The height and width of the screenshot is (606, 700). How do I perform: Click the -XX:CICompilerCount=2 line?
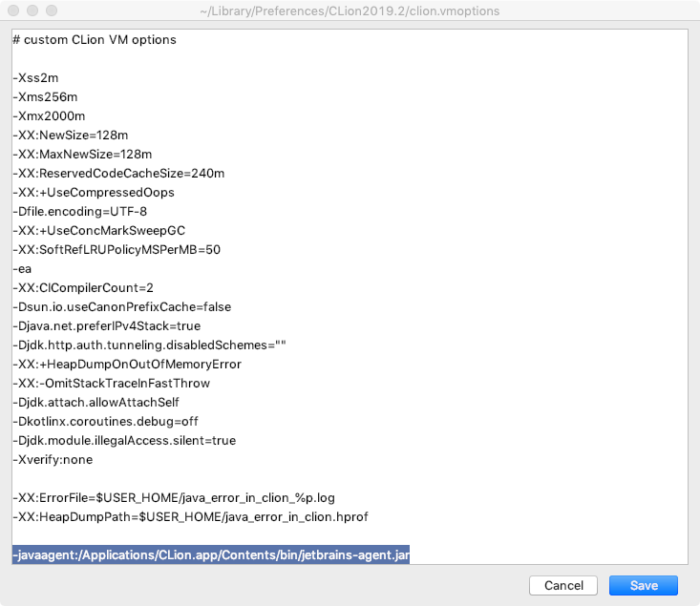tap(83, 288)
